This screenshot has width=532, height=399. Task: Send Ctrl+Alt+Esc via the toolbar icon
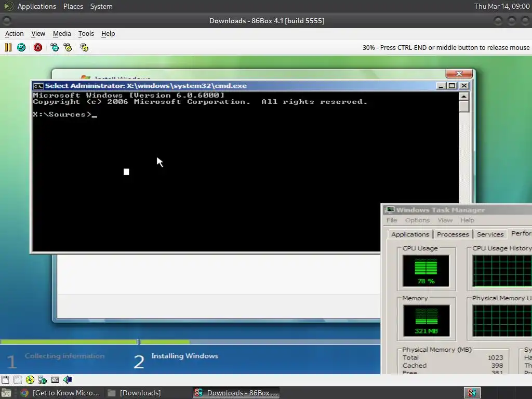[68, 47]
